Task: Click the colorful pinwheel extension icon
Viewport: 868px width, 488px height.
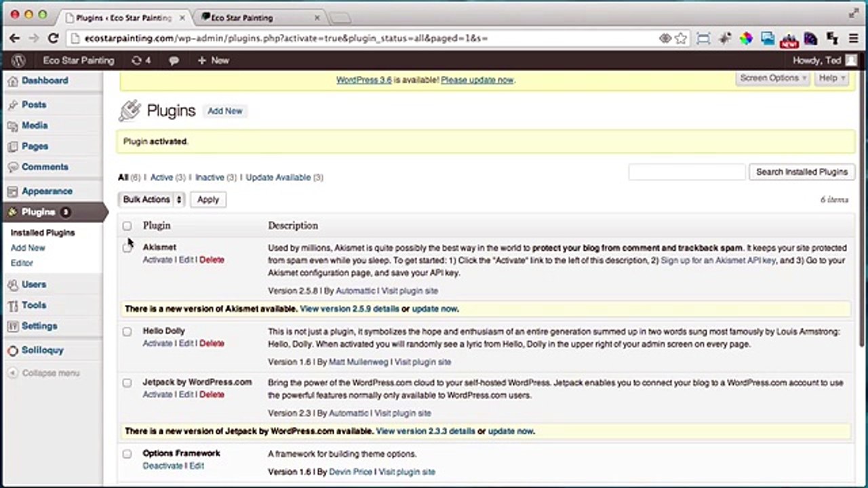Action: click(x=746, y=39)
